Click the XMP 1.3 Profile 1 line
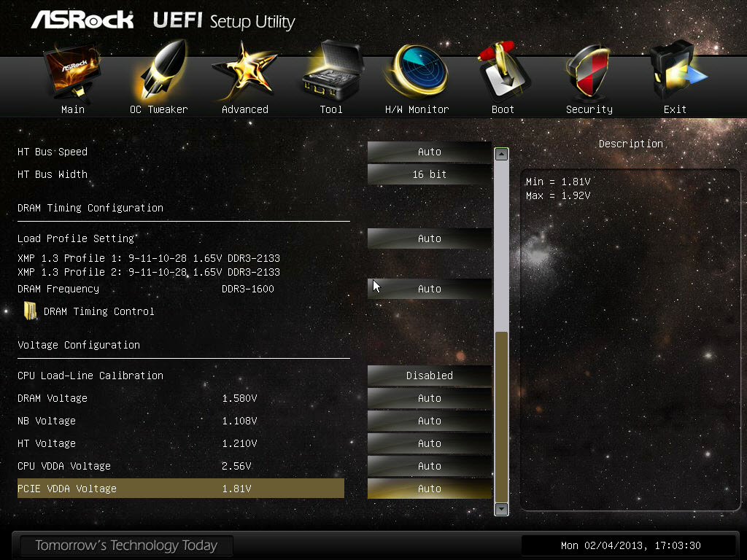This screenshot has width=747, height=560. (149, 258)
